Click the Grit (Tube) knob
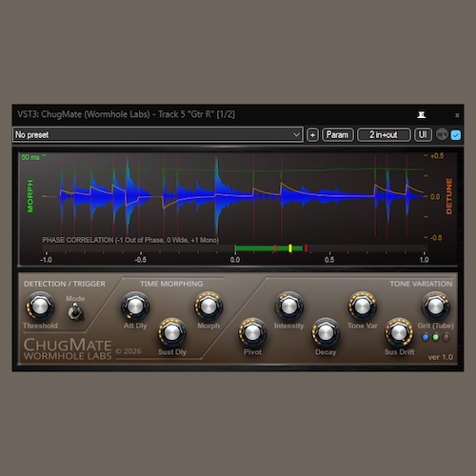Image resolution: width=476 pixels, height=476 pixels. pyautogui.click(x=436, y=307)
